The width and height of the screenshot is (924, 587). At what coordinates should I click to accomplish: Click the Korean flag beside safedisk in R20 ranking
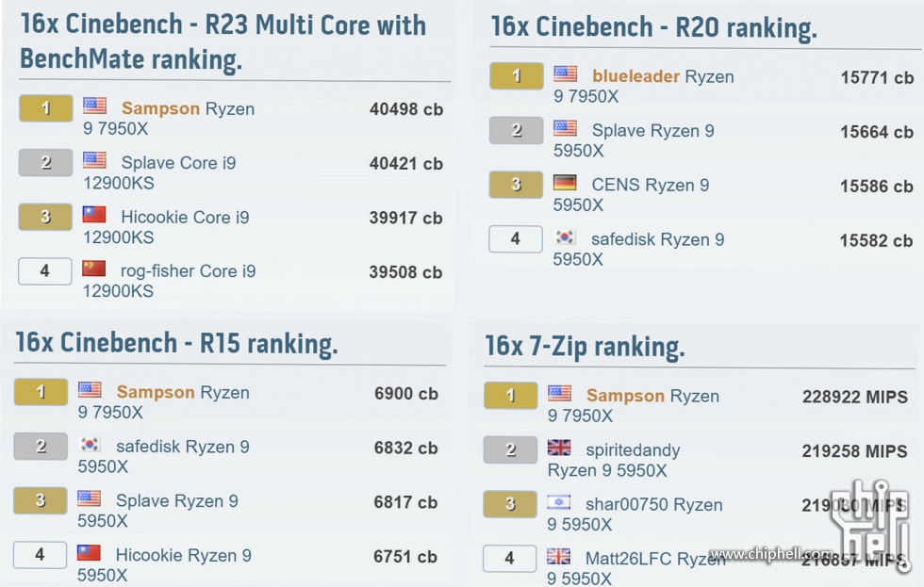565,236
